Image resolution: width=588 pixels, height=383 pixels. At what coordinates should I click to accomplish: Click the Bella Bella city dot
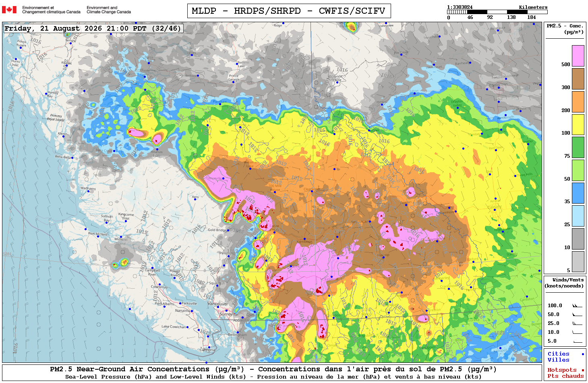72,158
